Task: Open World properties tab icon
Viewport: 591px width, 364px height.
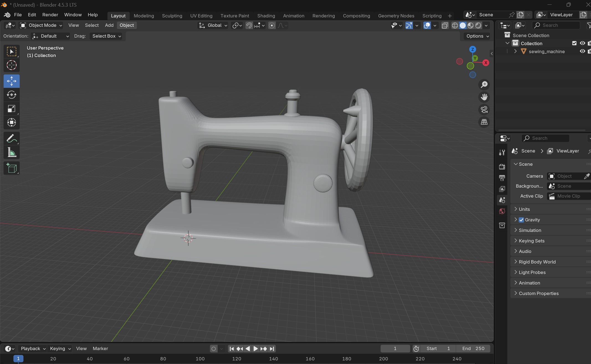Action: pos(502,211)
